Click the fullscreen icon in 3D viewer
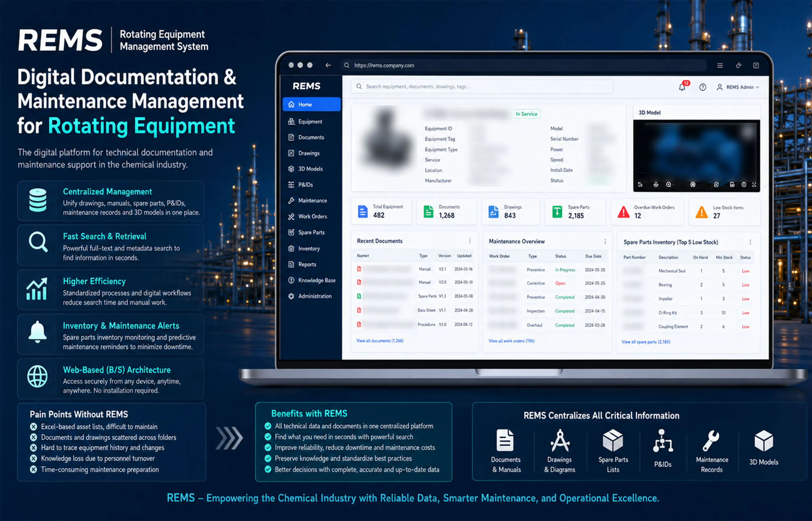 click(x=754, y=185)
